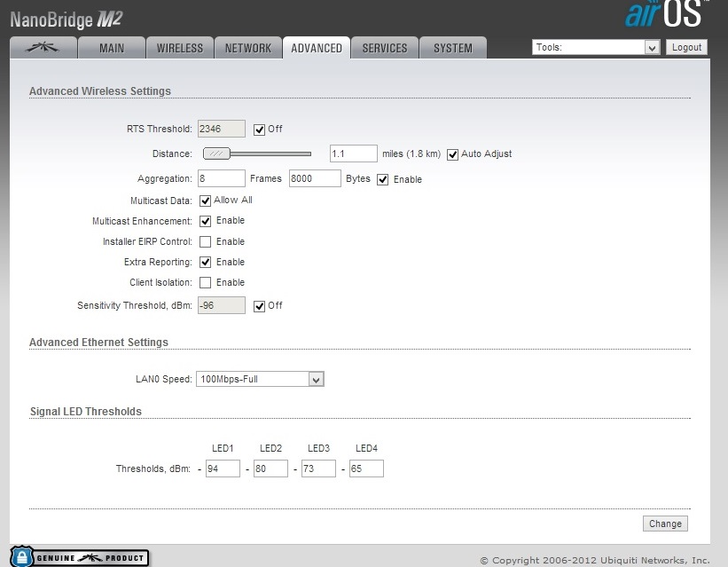Expand the LAN0 Speed dropdown
This screenshot has height=567, width=728.
260,379
